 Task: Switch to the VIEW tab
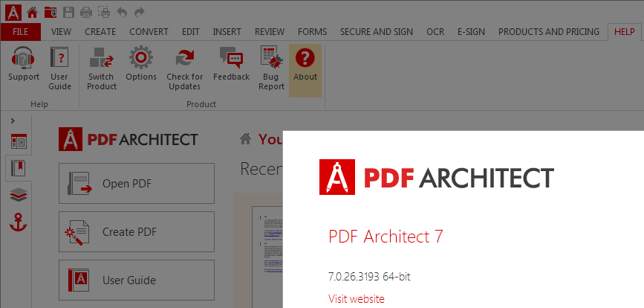tap(61, 32)
